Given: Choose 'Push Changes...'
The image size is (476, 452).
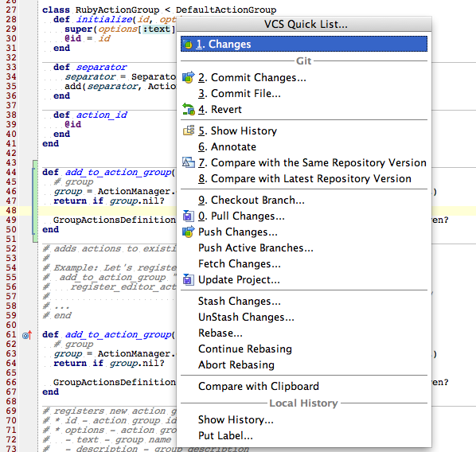Looking at the screenshot, I should click(238, 232).
